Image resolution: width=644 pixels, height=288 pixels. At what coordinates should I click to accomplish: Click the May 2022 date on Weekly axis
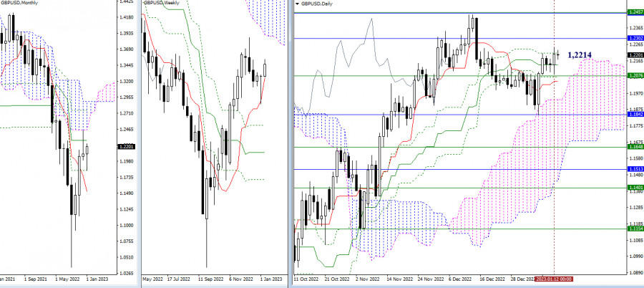point(152,279)
